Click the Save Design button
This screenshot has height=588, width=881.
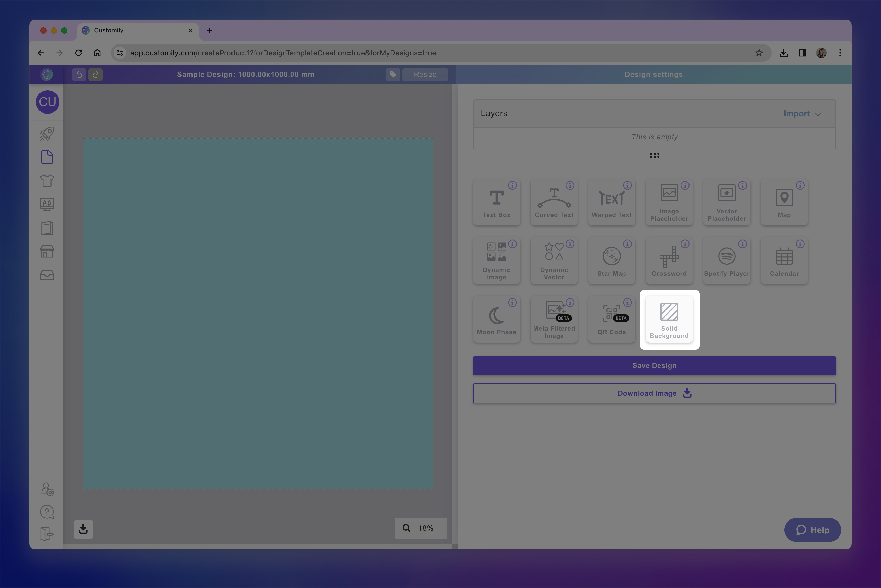coord(654,366)
